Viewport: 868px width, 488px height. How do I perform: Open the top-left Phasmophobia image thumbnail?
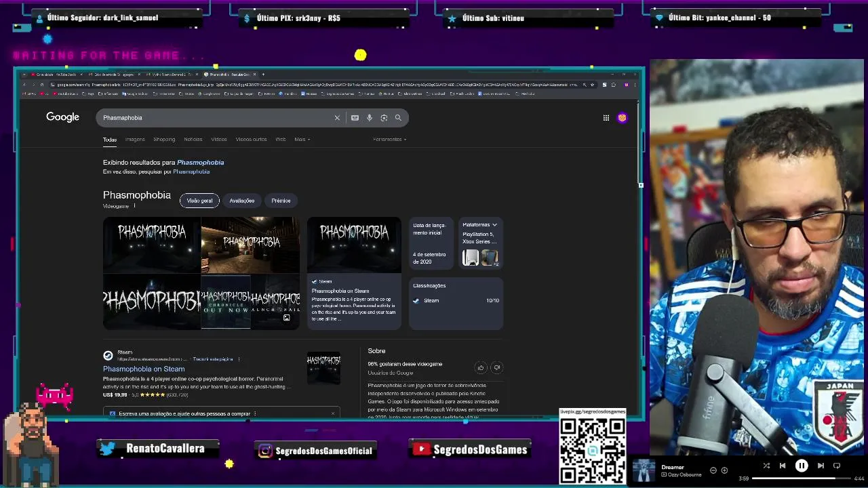click(x=152, y=244)
